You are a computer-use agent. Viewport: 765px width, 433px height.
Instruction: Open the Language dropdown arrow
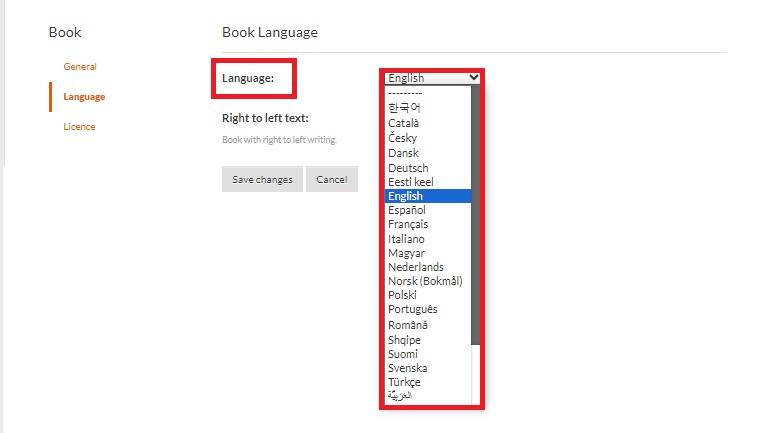(x=474, y=78)
